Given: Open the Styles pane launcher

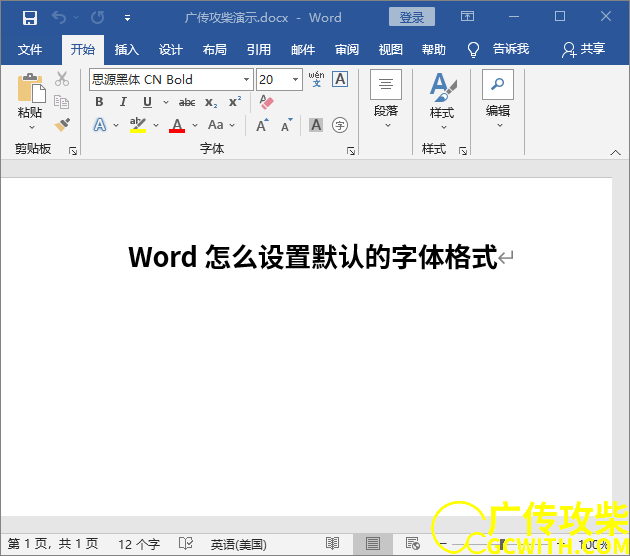Looking at the screenshot, I should [x=463, y=151].
